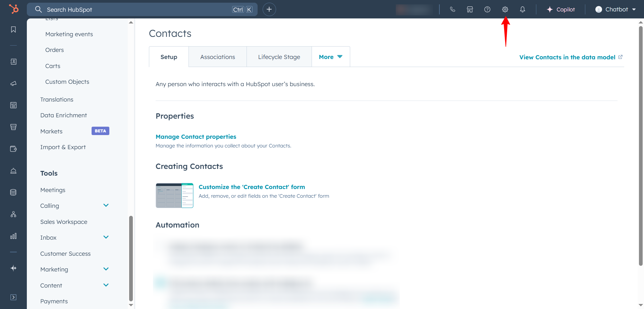Click sidebar scroll down arrow

point(131,305)
